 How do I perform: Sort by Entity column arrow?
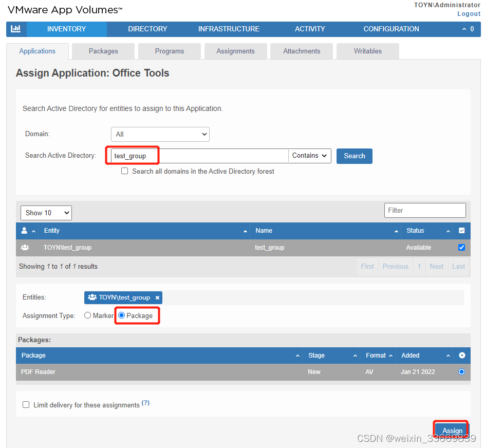[245, 231]
